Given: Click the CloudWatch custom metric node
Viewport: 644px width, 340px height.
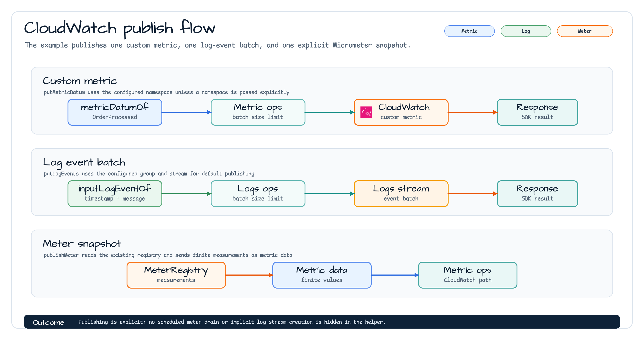Looking at the screenshot, I should pyautogui.click(x=401, y=112).
